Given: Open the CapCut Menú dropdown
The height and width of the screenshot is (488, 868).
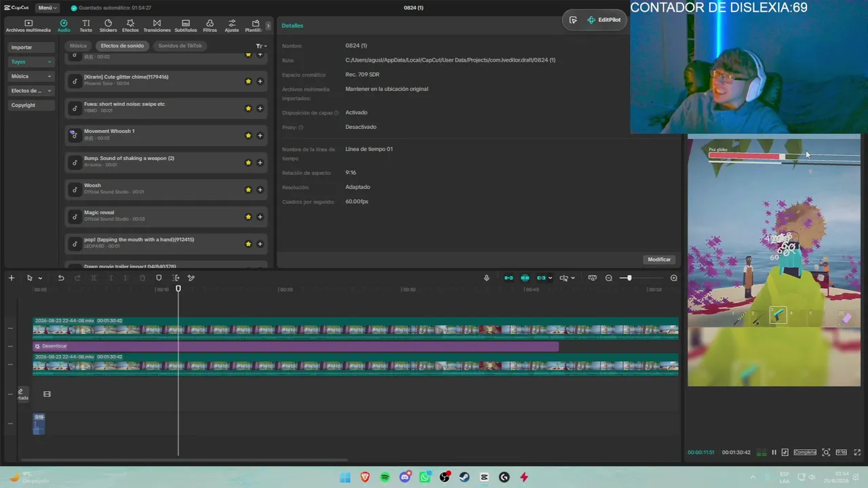Looking at the screenshot, I should [x=47, y=7].
